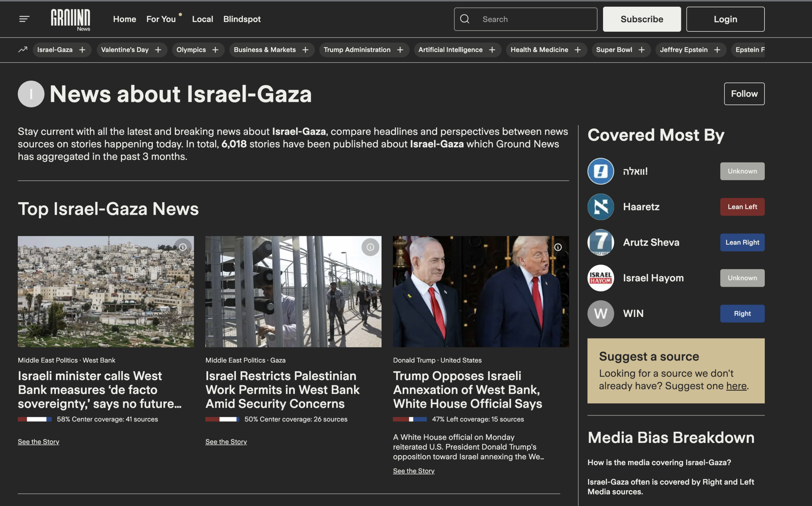Click the Israel Hayom source logo
The width and height of the screenshot is (812, 506).
click(600, 278)
